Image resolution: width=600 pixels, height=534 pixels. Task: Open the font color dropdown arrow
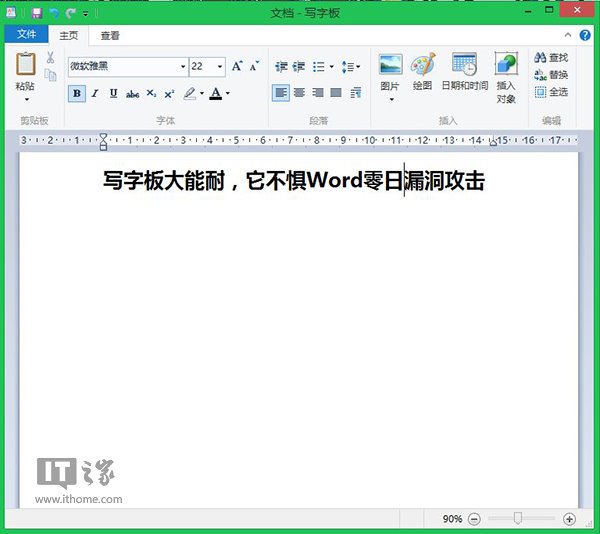(228, 93)
